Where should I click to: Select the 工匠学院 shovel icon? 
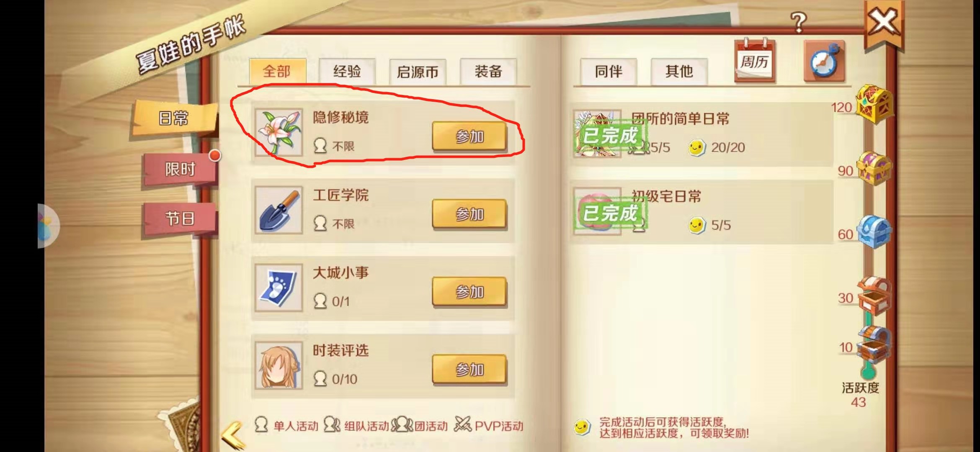click(x=279, y=210)
